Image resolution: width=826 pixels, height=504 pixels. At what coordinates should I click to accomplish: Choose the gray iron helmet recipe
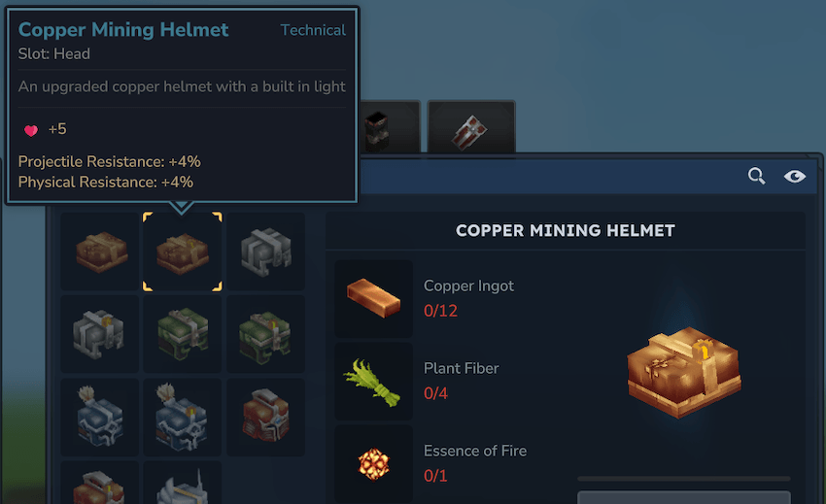point(265,252)
